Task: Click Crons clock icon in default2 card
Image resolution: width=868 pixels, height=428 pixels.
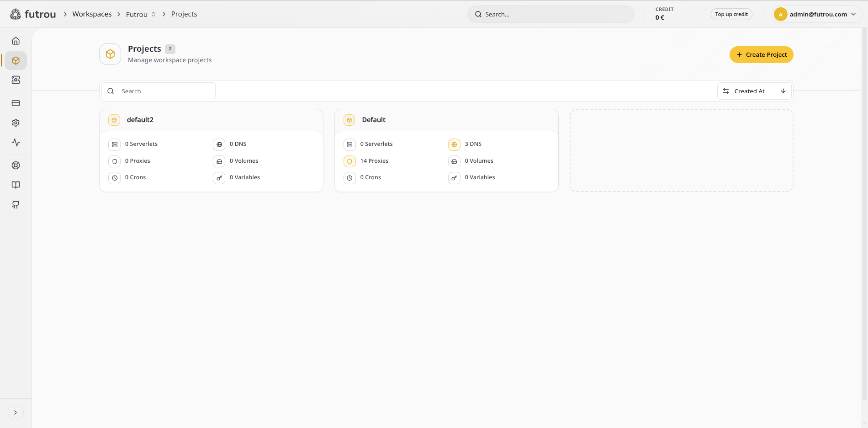Action: coord(115,178)
